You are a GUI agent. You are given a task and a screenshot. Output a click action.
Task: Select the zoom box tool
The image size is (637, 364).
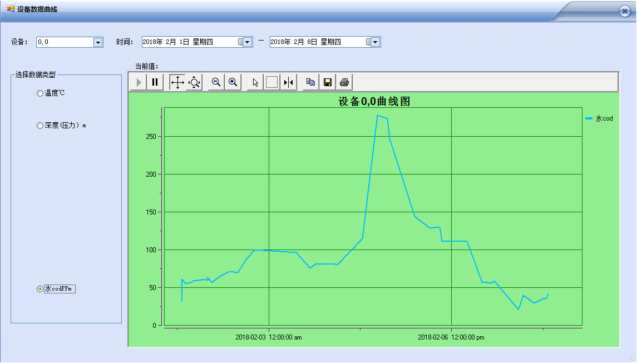(272, 82)
